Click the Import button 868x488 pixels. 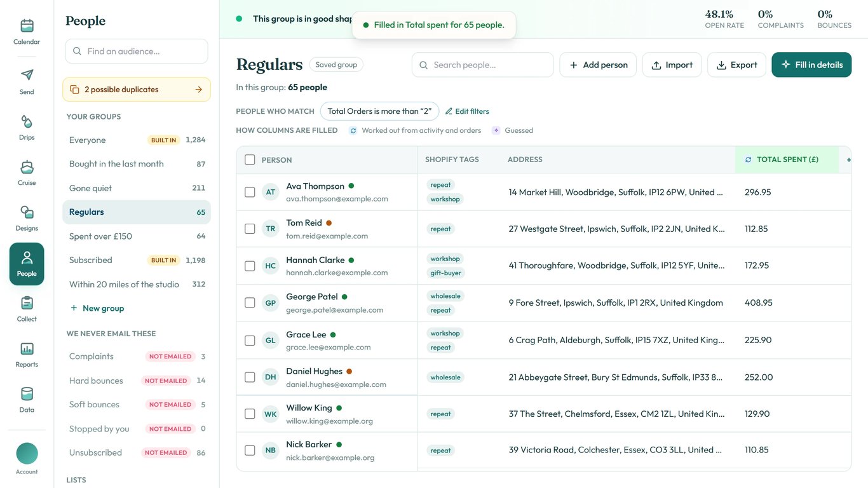click(672, 65)
